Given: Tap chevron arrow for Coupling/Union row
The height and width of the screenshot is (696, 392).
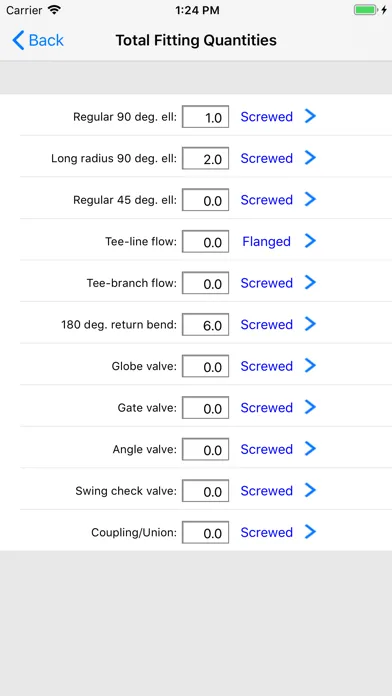Looking at the screenshot, I should pos(310,532).
